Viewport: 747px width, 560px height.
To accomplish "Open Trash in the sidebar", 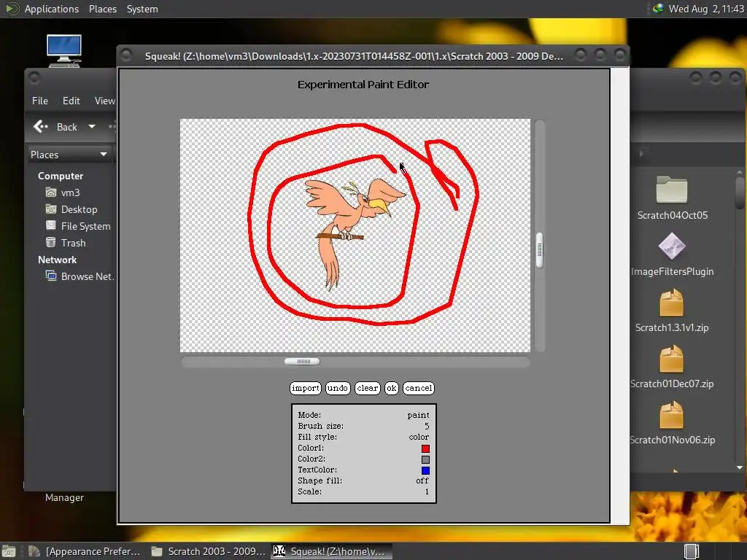I will [74, 243].
